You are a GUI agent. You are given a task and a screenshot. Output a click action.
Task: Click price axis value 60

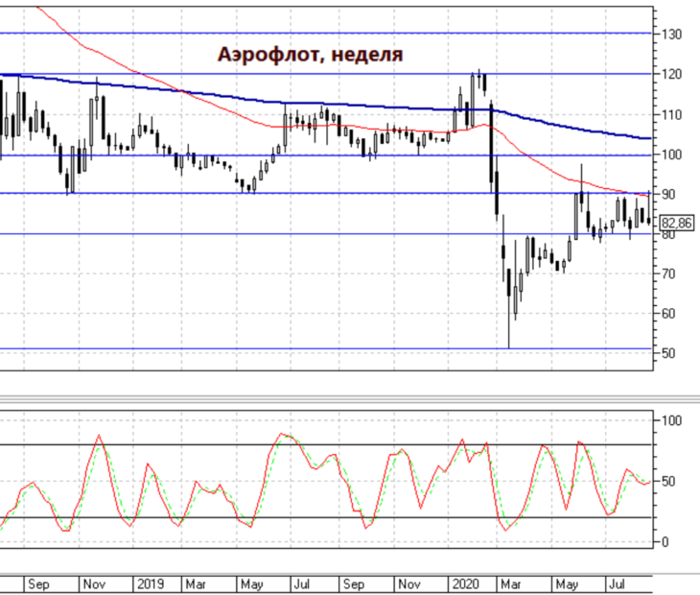pyautogui.click(x=668, y=314)
